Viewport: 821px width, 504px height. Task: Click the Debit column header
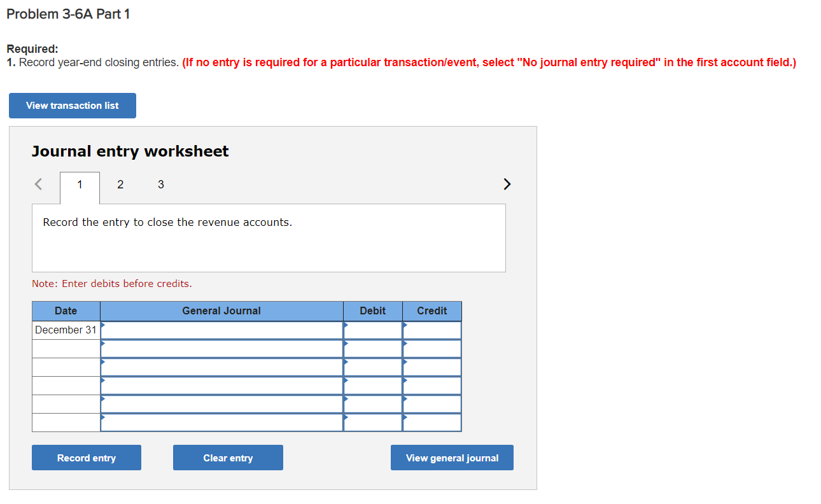(x=373, y=311)
